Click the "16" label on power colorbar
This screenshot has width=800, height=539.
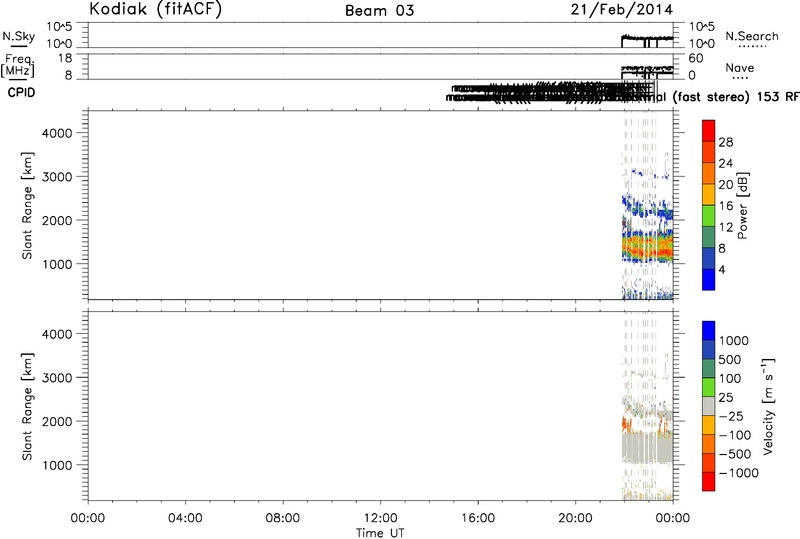click(x=726, y=206)
